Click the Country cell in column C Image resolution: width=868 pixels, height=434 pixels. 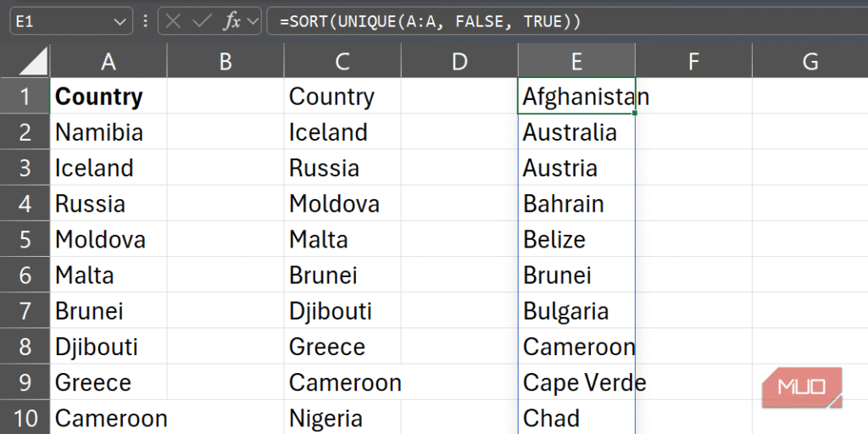pos(342,96)
